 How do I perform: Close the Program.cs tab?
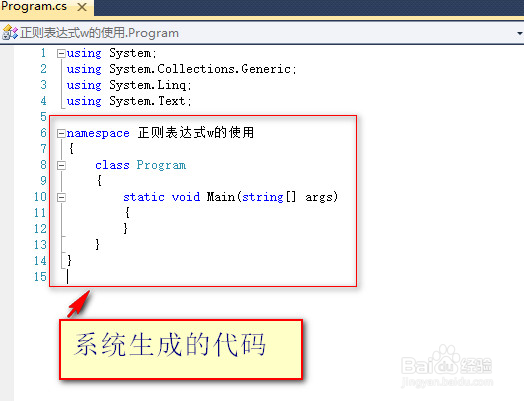click(x=82, y=7)
